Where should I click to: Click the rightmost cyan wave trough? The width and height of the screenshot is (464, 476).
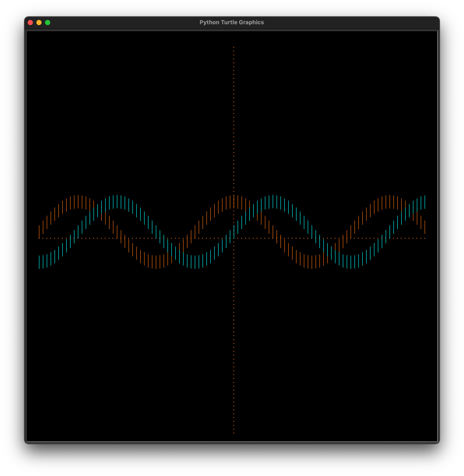(x=351, y=262)
